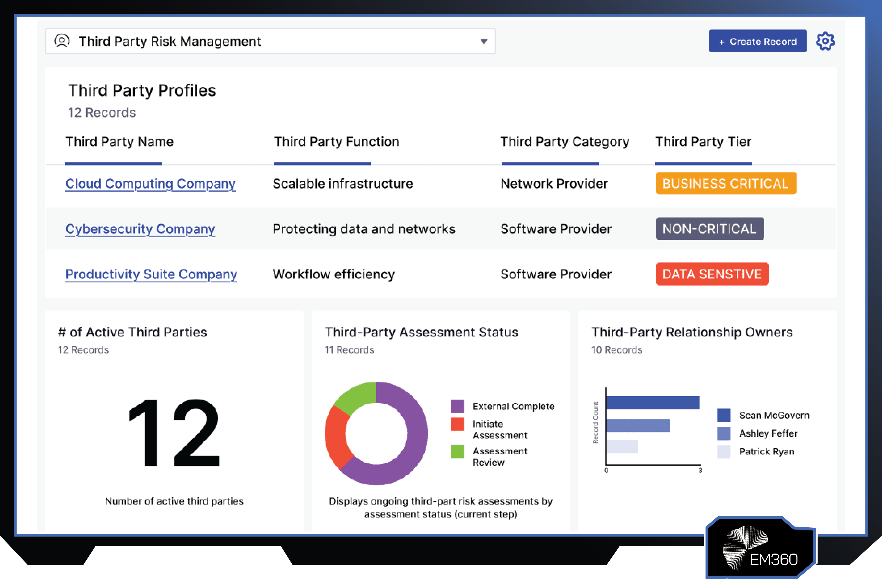The width and height of the screenshot is (882, 588).
Task: Click the NON-CRITICAL tier badge
Action: click(710, 229)
